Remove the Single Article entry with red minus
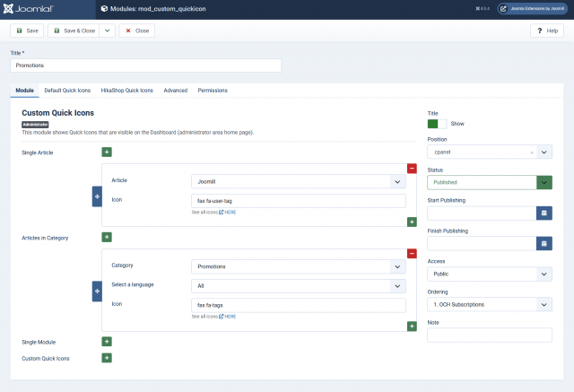 pyautogui.click(x=412, y=168)
